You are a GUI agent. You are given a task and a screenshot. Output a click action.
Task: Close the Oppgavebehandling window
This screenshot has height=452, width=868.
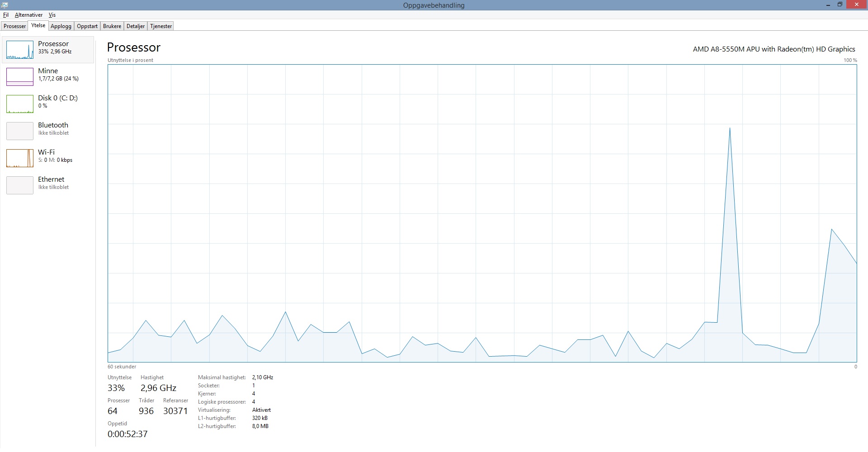click(857, 5)
